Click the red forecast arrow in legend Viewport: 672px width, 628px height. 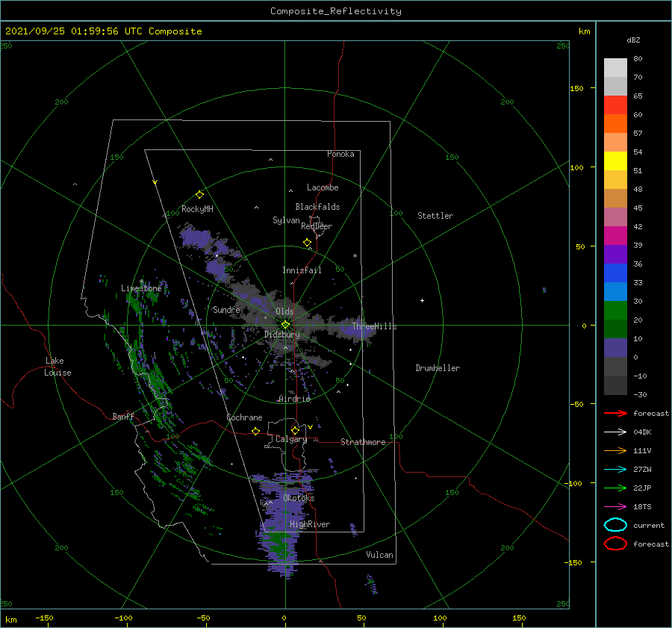coord(615,413)
